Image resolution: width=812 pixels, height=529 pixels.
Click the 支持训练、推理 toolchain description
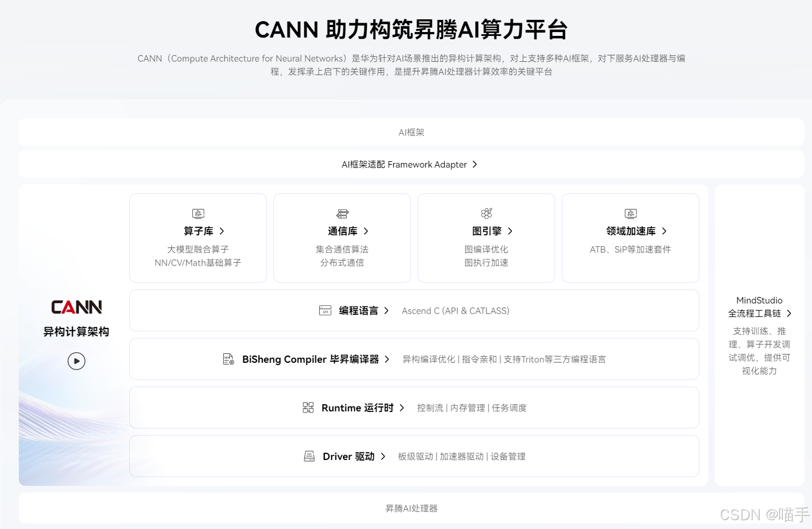pos(760,351)
